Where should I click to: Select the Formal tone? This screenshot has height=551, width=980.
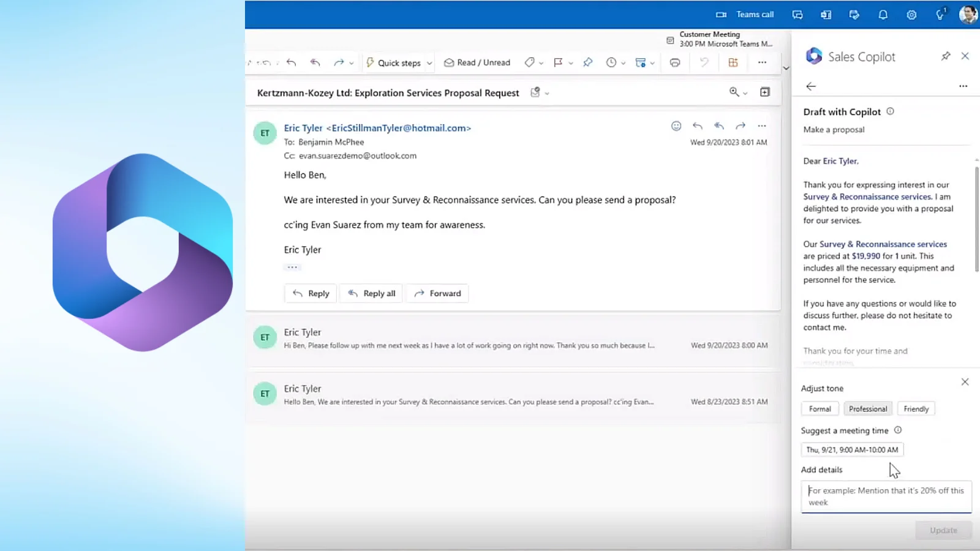820,409
